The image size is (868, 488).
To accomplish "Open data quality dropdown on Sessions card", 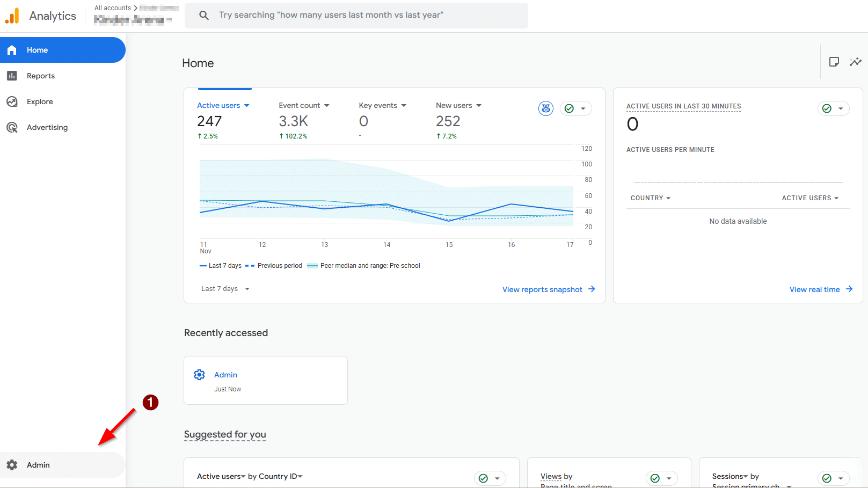I will pyautogui.click(x=834, y=478).
